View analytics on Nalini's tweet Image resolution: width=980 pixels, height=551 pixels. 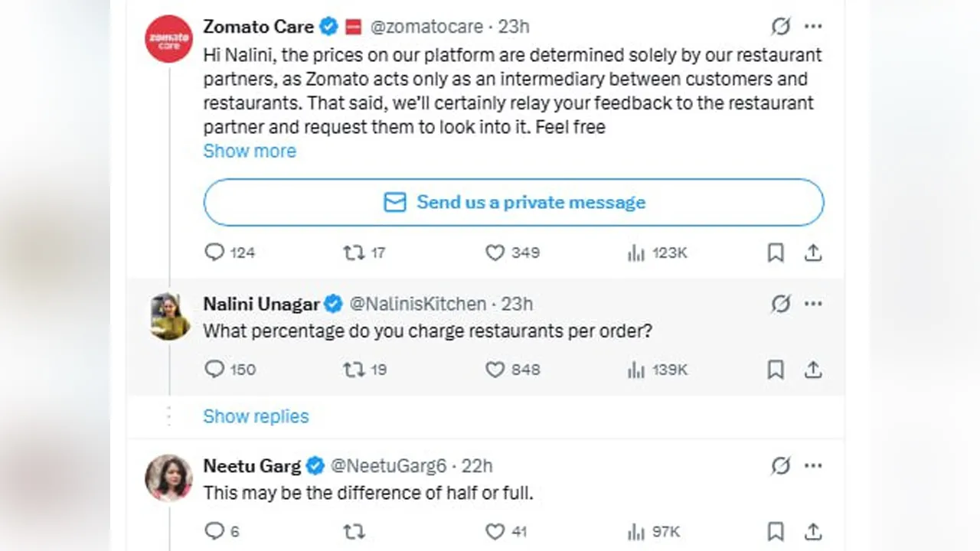(x=635, y=370)
